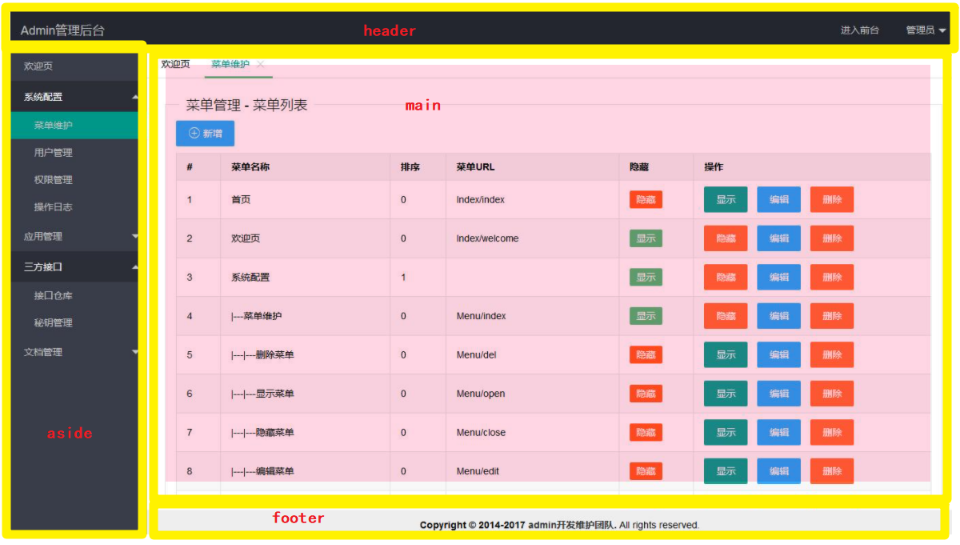The image size is (960, 545).
Task: Open the 管理员 dropdown menu
Action: click(x=925, y=30)
